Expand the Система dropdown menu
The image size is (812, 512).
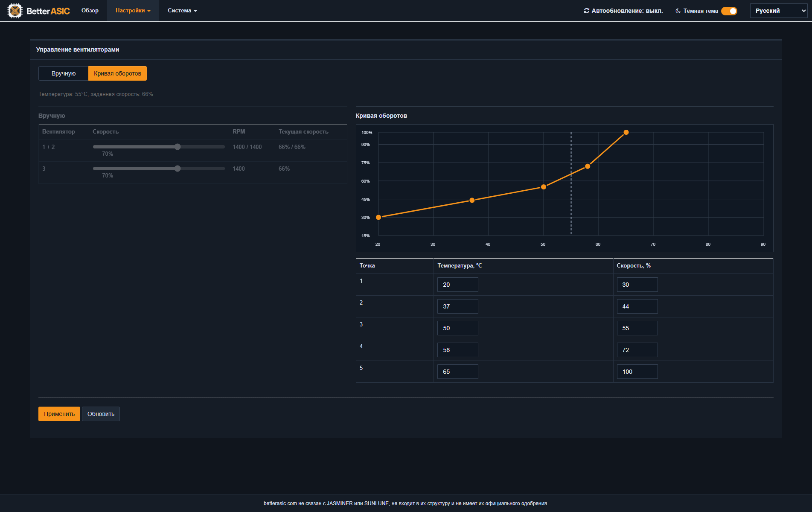[182, 11]
